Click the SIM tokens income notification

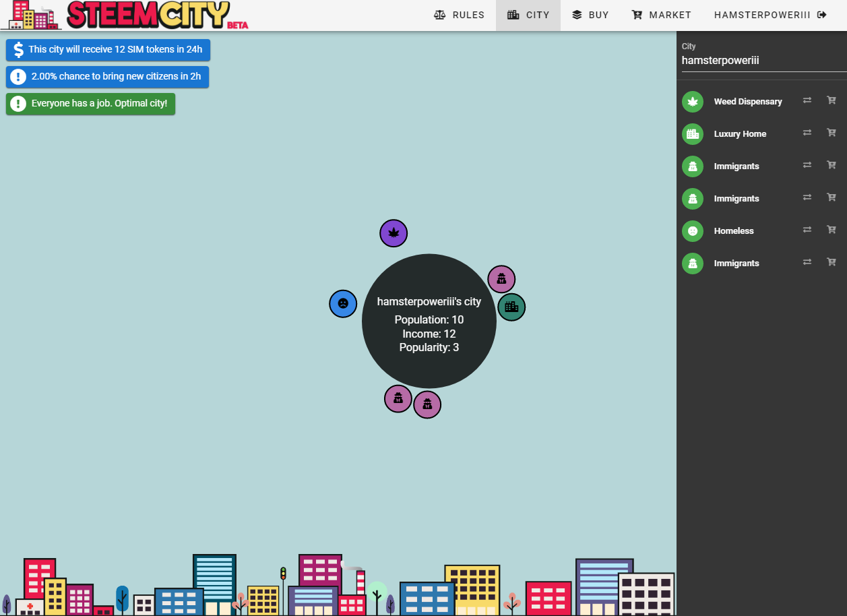[x=108, y=50]
